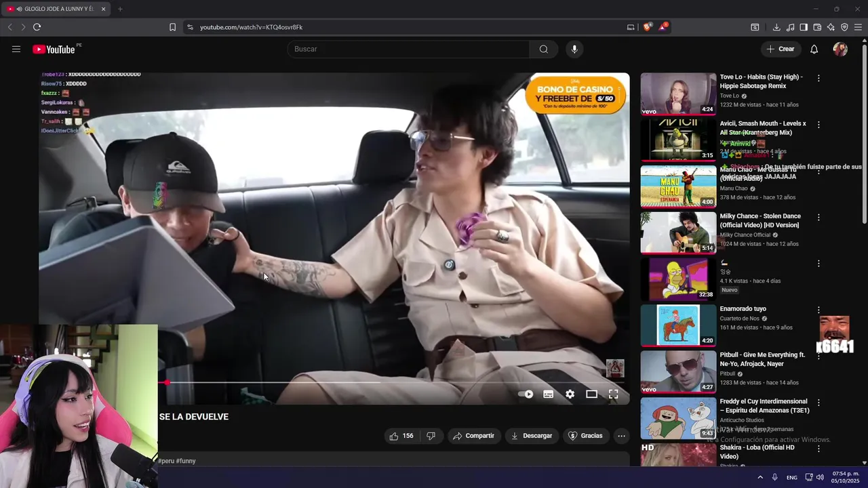
Task: Open the Freddy el Cuy video thumbnail
Action: coord(678,418)
